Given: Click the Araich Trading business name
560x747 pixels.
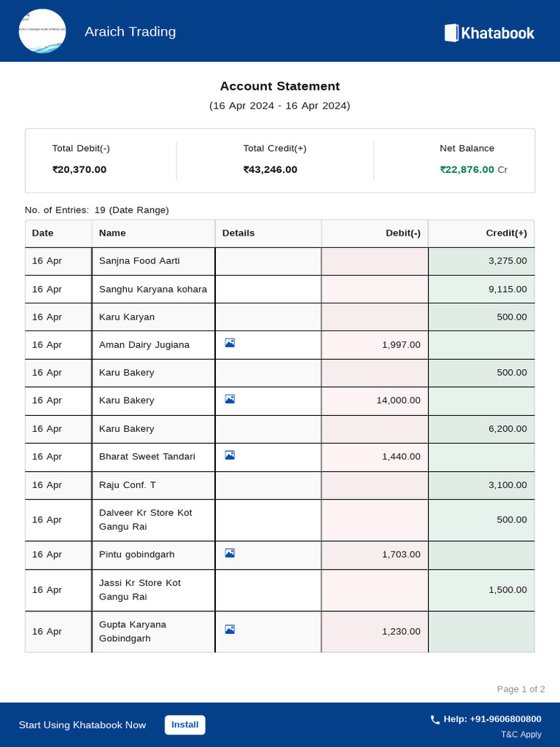Looking at the screenshot, I should [130, 31].
